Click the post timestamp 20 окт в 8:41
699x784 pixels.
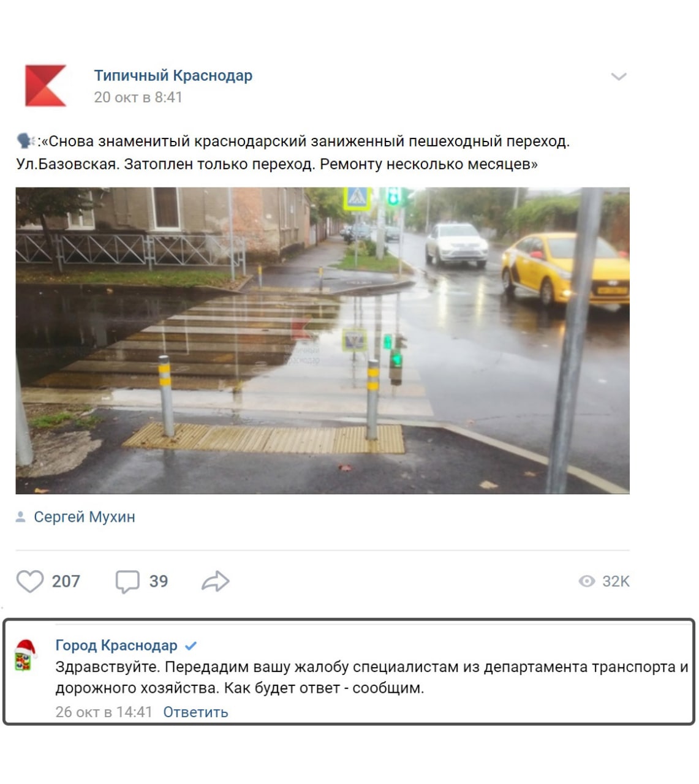(138, 97)
